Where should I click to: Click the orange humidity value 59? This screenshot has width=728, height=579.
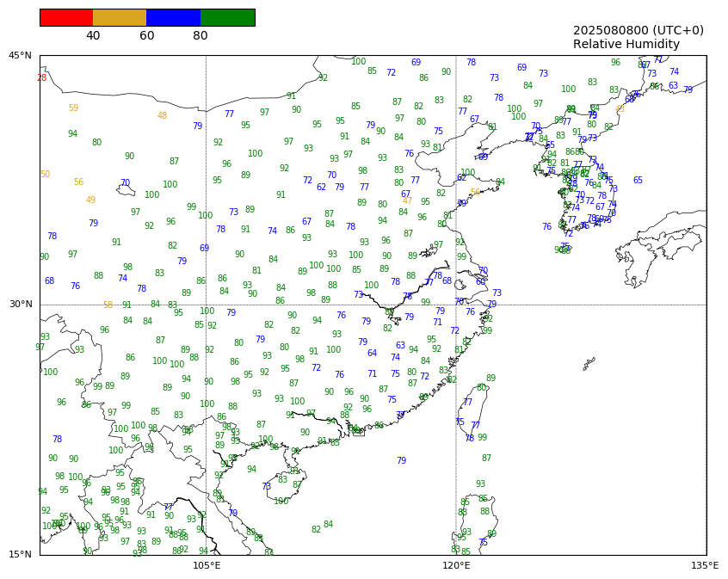click(73, 108)
